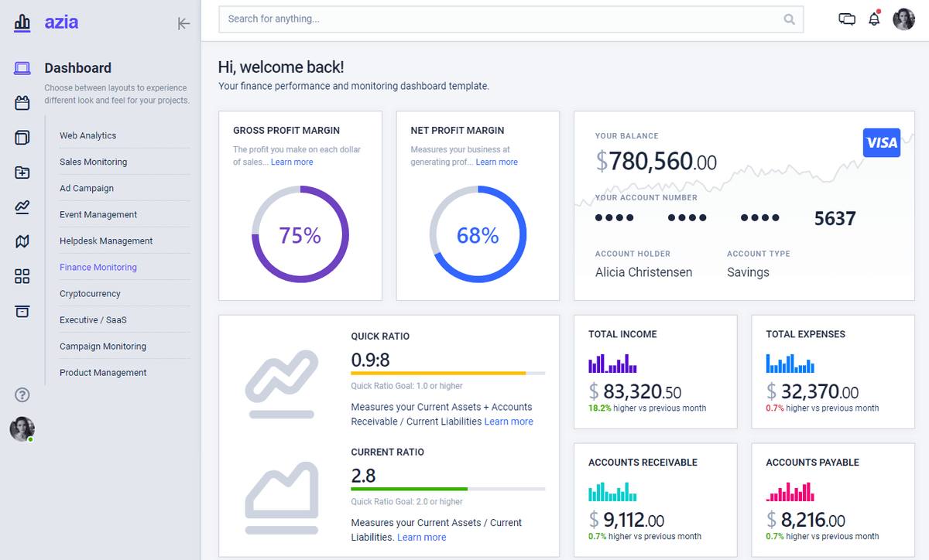Click Learn more under Current Ratio
Image resolution: width=929 pixels, height=560 pixels.
[421, 538]
